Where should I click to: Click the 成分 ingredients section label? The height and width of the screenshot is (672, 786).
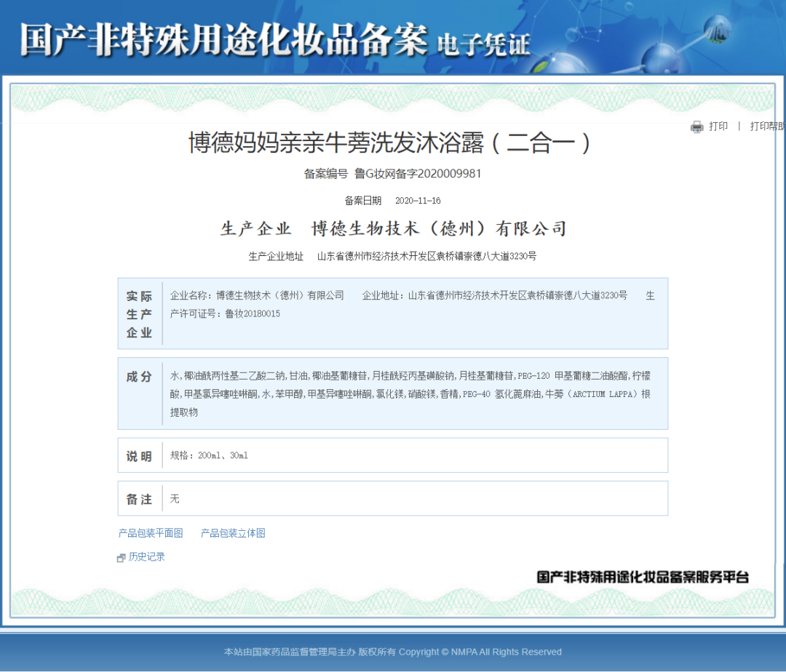pos(139,377)
